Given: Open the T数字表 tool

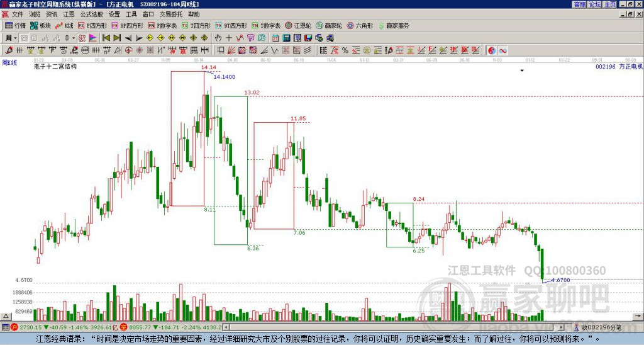Looking at the screenshot, I should tap(266, 25).
